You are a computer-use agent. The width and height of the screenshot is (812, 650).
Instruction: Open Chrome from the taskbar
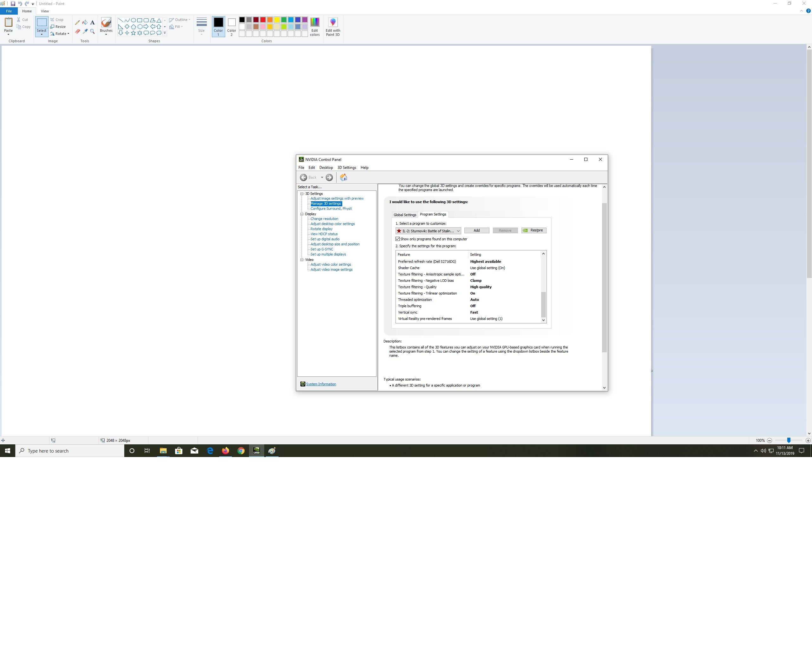(241, 451)
